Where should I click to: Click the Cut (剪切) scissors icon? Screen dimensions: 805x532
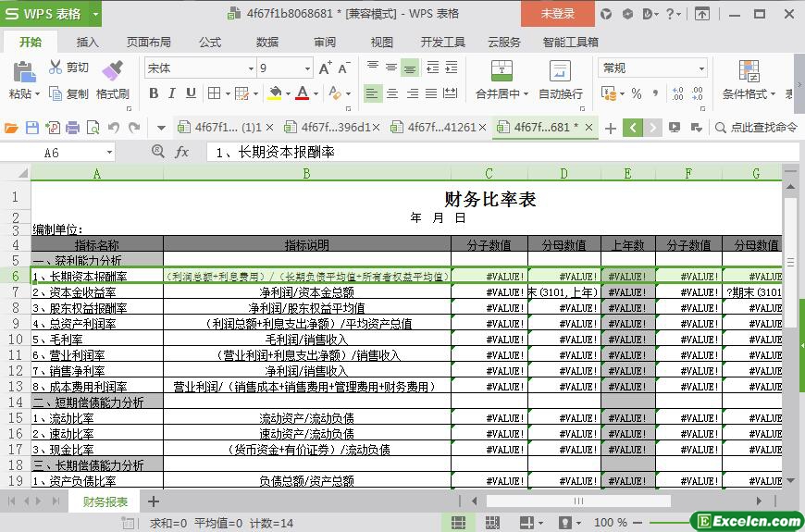tap(56, 68)
